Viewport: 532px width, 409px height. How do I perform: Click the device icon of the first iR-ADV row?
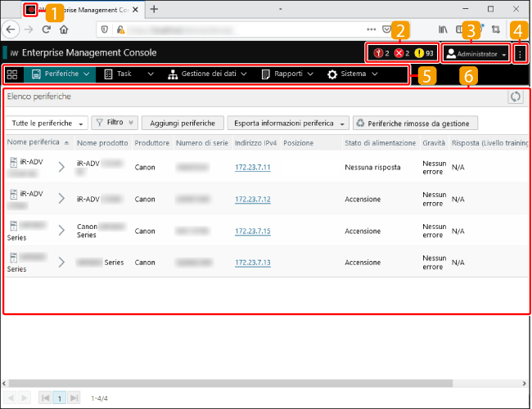(13, 164)
